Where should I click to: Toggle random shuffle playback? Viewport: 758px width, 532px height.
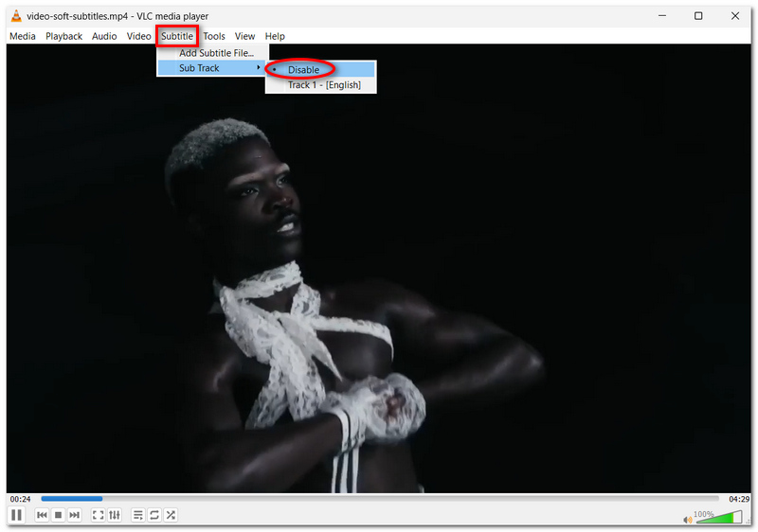point(171,515)
